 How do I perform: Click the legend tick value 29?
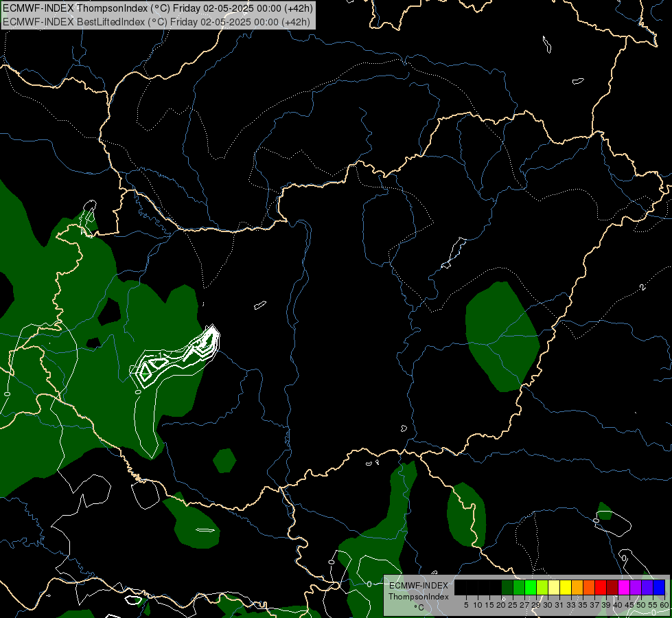[536, 605]
